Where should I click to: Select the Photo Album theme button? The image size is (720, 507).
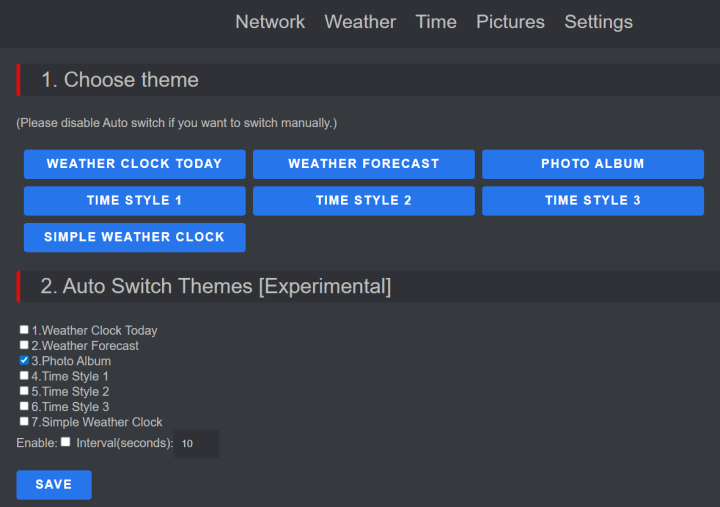593,164
